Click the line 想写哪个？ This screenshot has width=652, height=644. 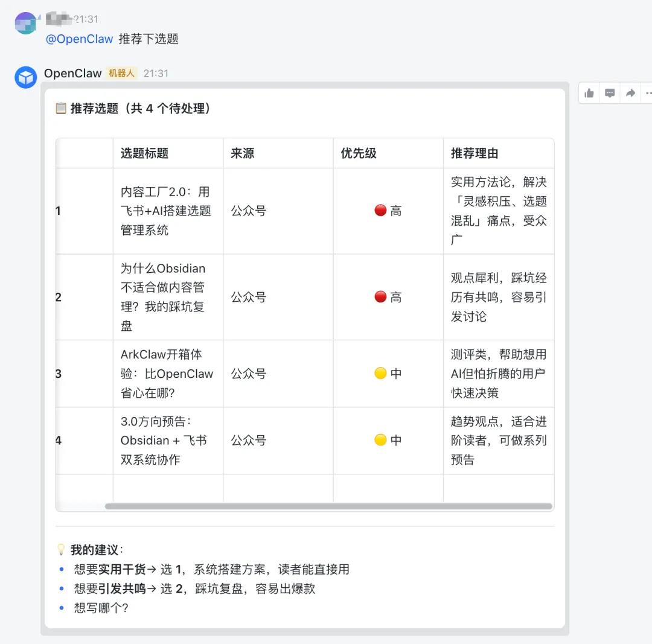tap(101, 608)
